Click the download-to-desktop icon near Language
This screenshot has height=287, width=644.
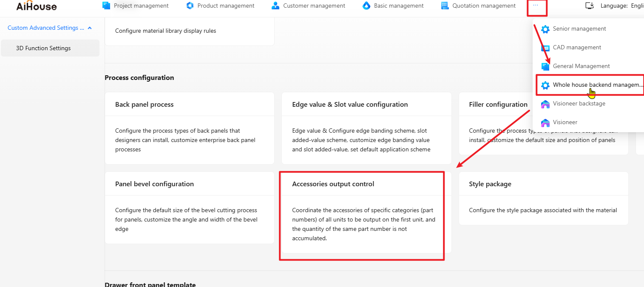click(x=589, y=6)
